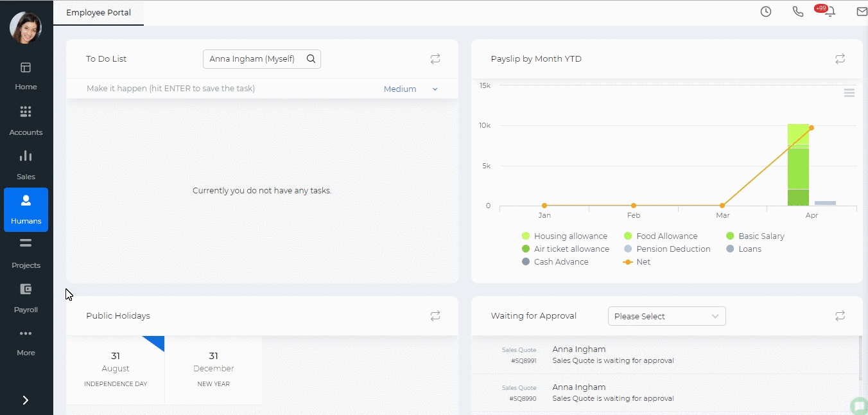
Task: Open the Sales module
Action: pos(26,165)
